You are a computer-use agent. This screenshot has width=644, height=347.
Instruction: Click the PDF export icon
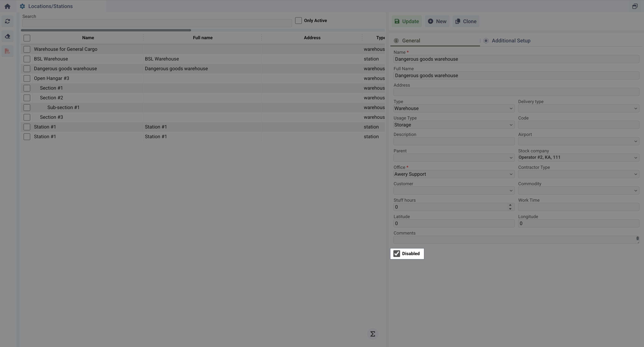tap(7, 51)
